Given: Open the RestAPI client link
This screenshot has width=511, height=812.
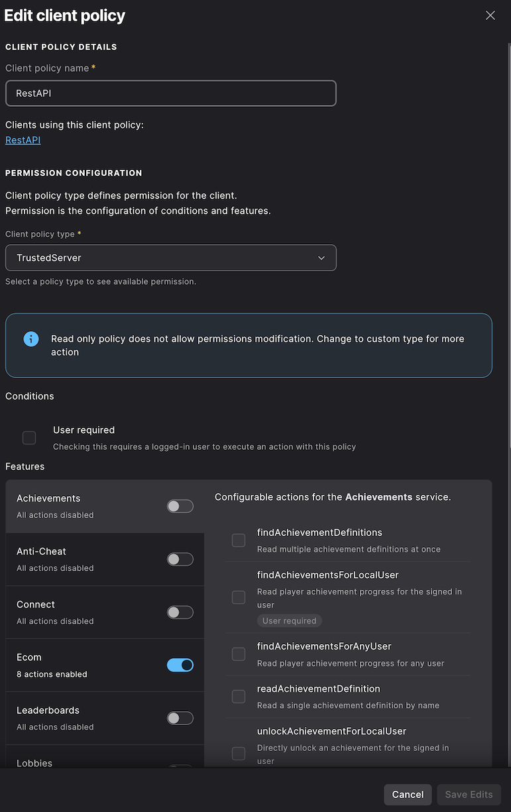Looking at the screenshot, I should 23,140.
